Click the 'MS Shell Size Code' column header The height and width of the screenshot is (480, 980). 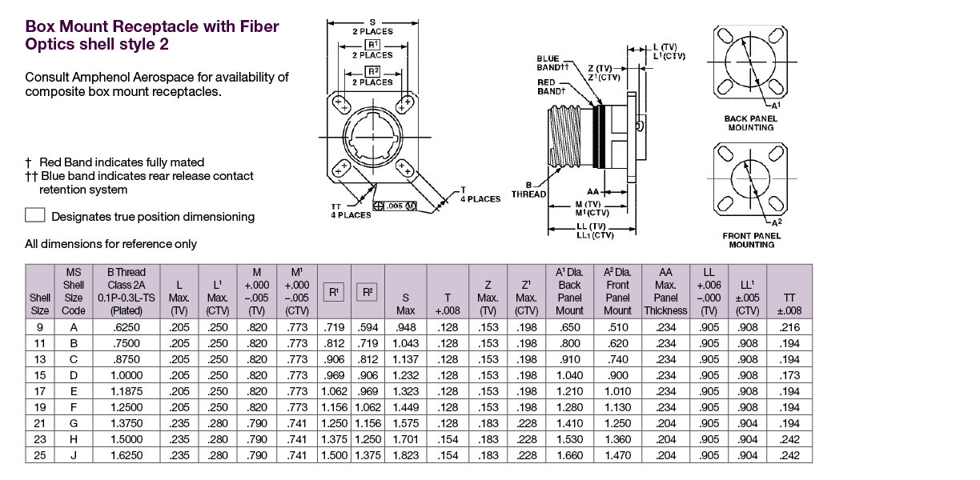click(74, 290)
